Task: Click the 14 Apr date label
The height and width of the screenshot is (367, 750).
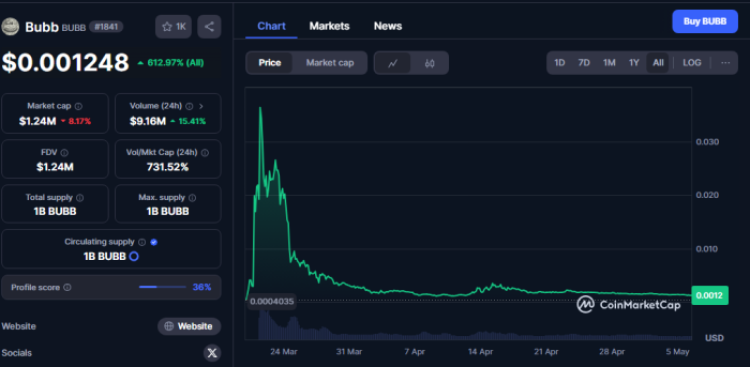Action: click(481, 352)
